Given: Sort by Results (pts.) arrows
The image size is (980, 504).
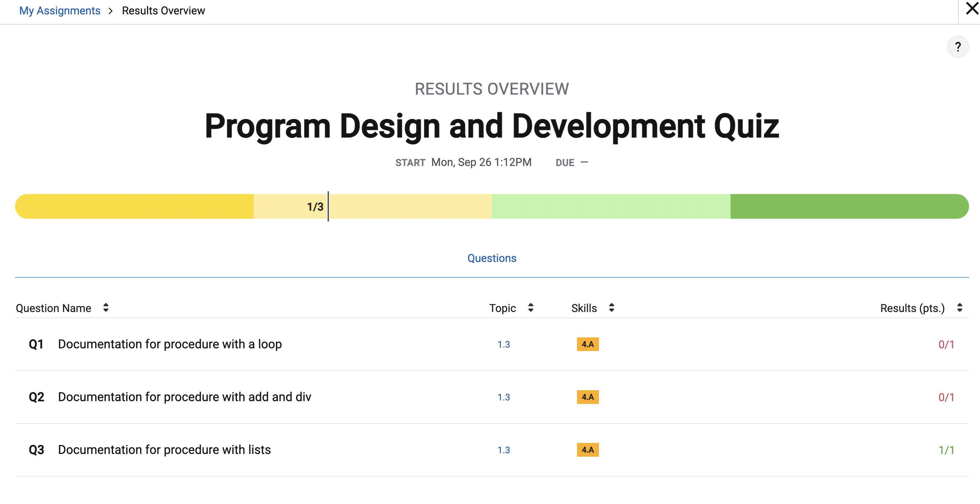Looking at the screenshot, I should [959, 308].
